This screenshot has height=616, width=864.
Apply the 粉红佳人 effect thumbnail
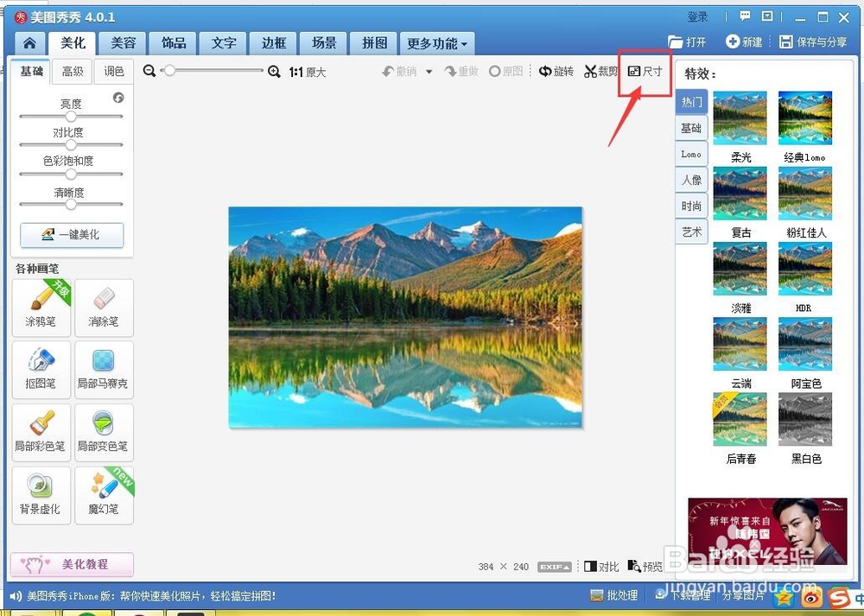point(805,194)
